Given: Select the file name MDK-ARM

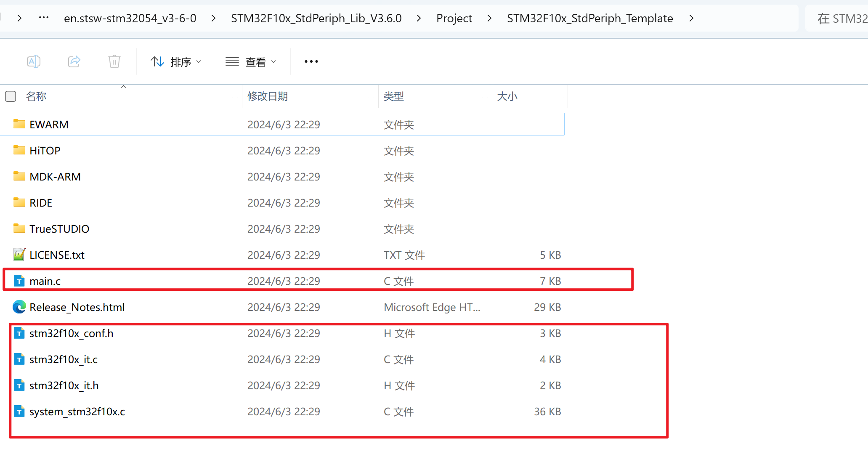Looking at the screenshot, I should pos(55,177).
